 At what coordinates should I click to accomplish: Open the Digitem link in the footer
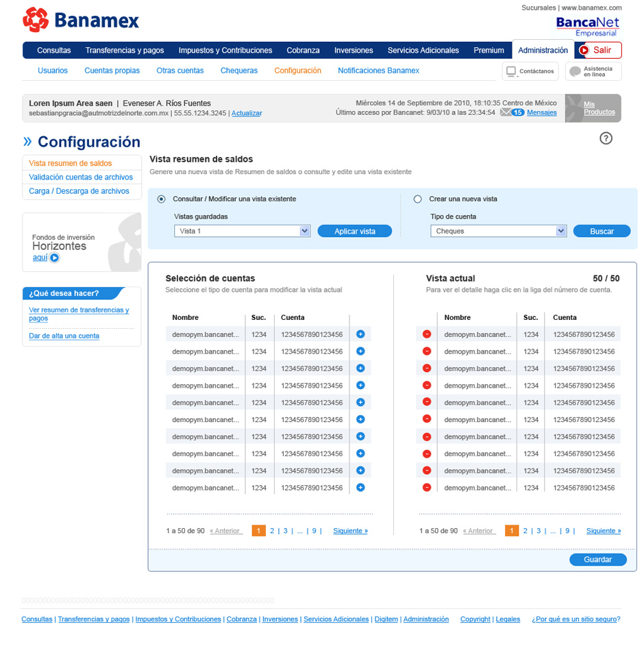pyautogui.click(x=386, y=619)
